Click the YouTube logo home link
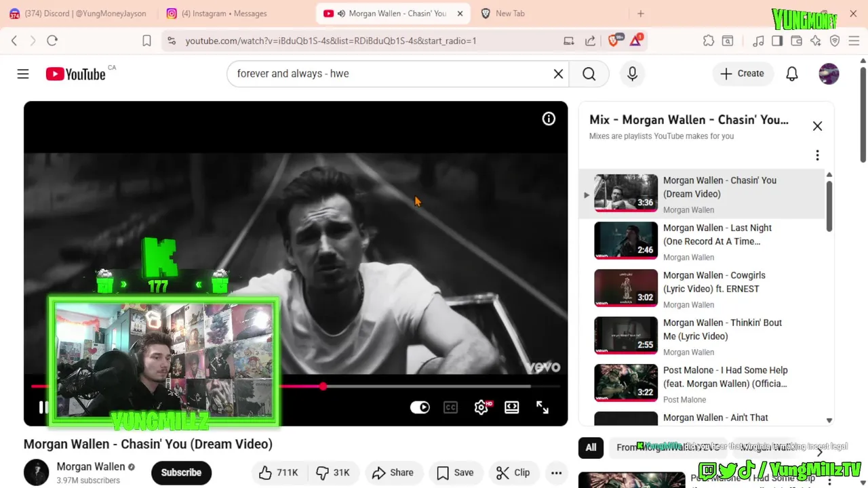Screen dimensions: 868x488 (x=75, y=74)
